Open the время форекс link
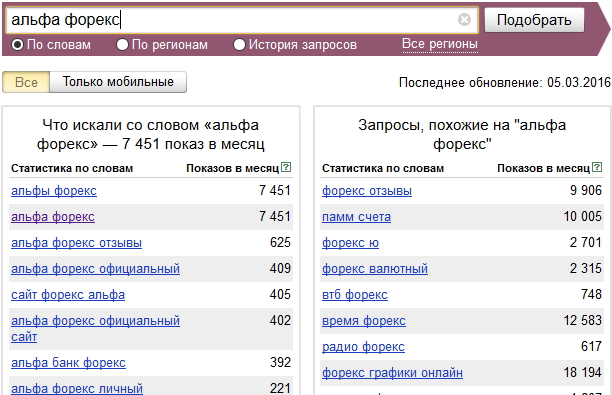 pyautogui.click(x=364, y=321)
